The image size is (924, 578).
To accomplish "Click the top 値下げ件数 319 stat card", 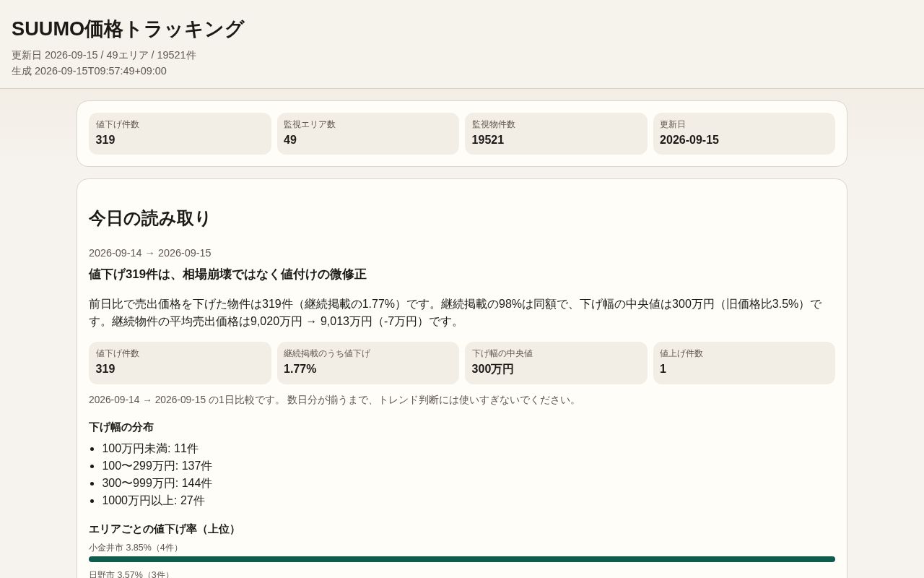I will point(180,134).
